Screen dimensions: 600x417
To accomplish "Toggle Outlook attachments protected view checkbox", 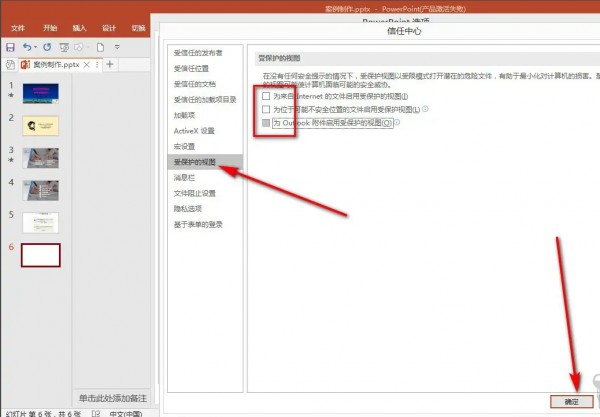I will [266, 123].
